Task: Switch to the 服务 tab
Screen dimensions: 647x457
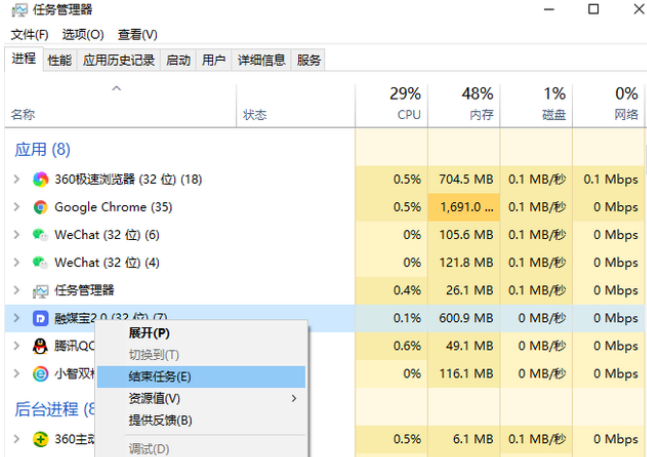Action: coord(308,60)
